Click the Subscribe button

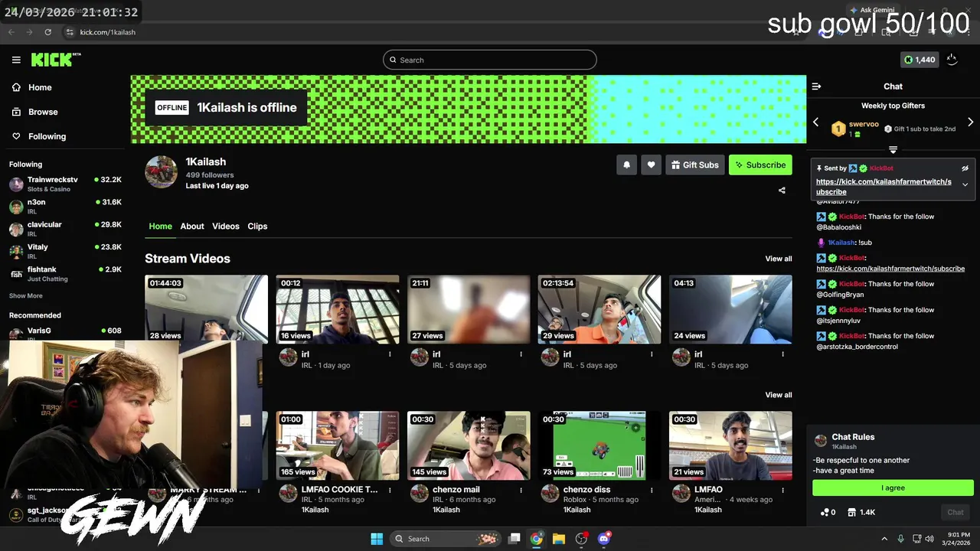(x=760, y=165)
